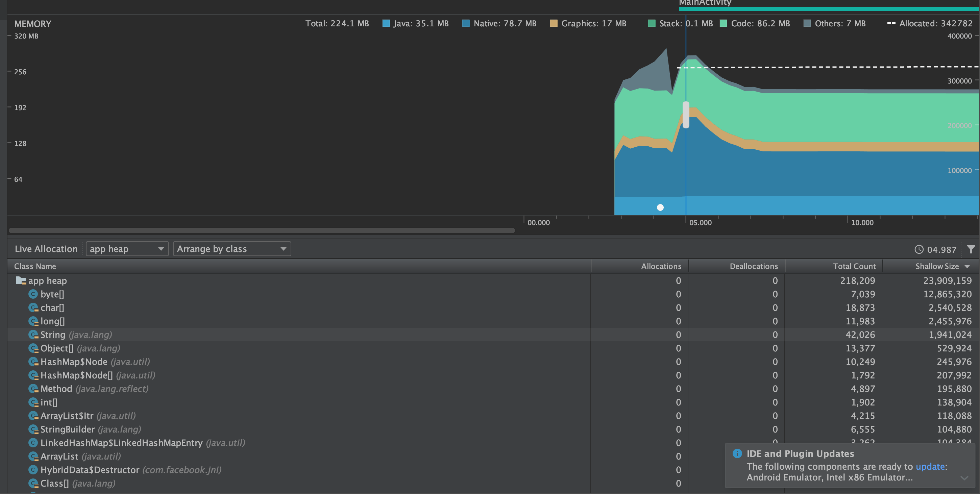Click the Allocated: 342782 legend entry
This screenshot has width=980, height=494.
click(930, 23)
